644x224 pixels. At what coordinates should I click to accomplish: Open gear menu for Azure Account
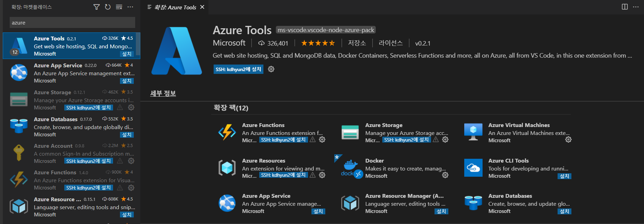point(131,161)
